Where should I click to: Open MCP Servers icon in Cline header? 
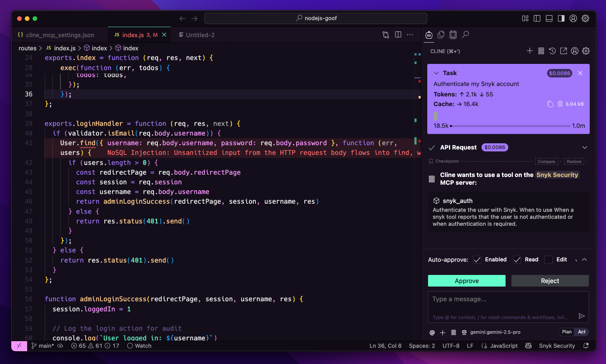pos(541,51)
